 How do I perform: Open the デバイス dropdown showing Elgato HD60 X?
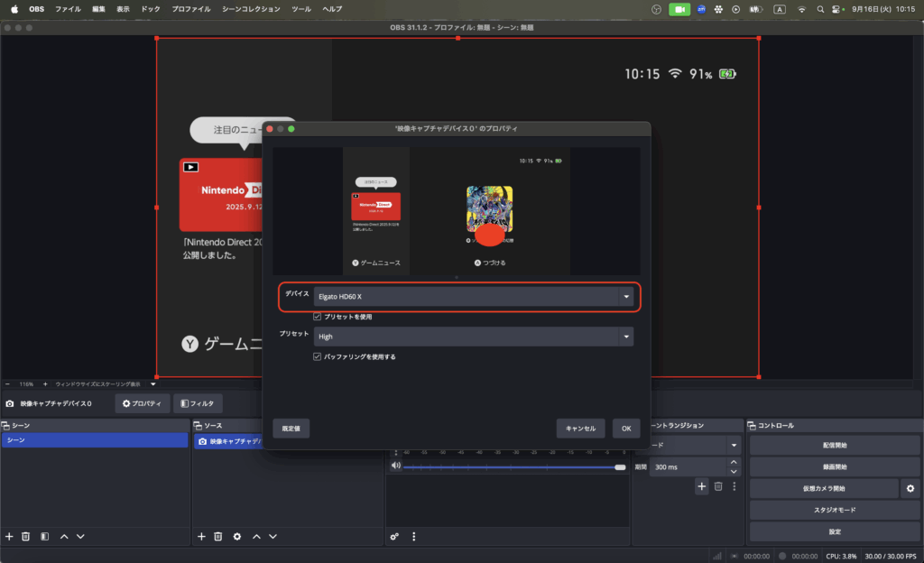coord(473,297)
